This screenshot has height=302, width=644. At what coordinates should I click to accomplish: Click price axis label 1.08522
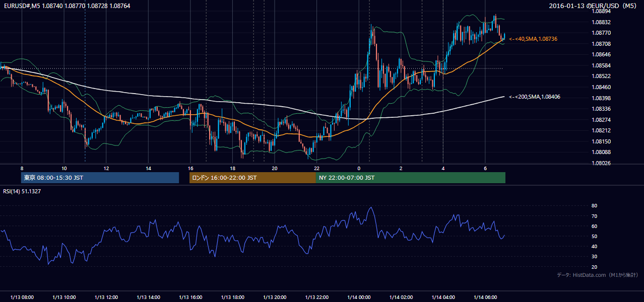pyautogui.click(x=601, y=76)
